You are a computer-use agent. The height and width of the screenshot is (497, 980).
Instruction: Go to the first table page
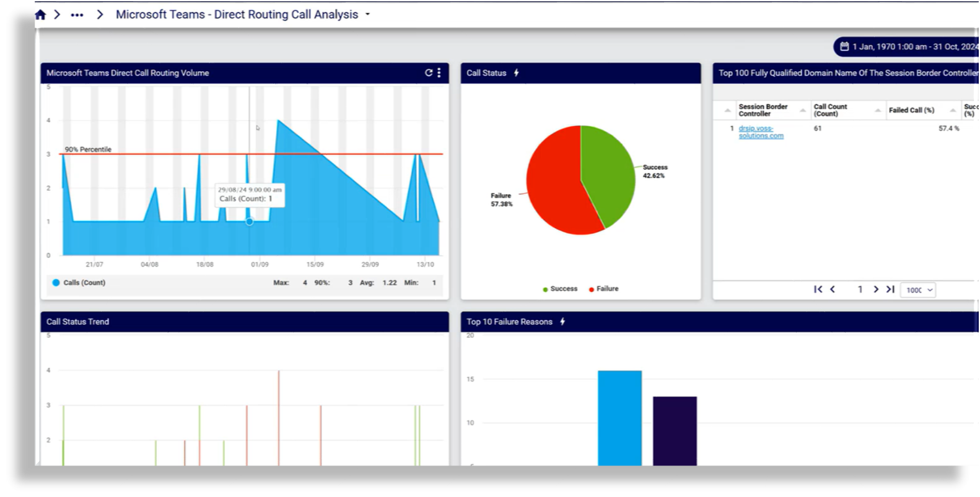point(818,289)
